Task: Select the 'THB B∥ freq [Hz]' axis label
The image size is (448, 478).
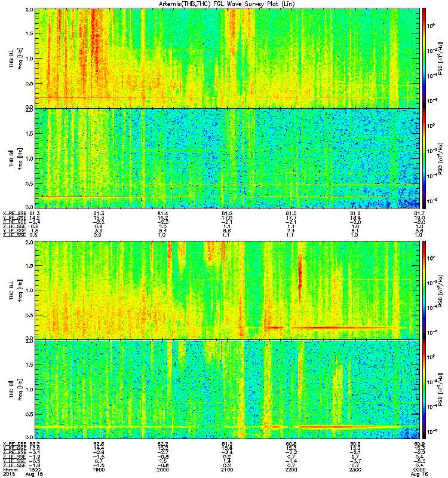Action: tap(16, 158)
